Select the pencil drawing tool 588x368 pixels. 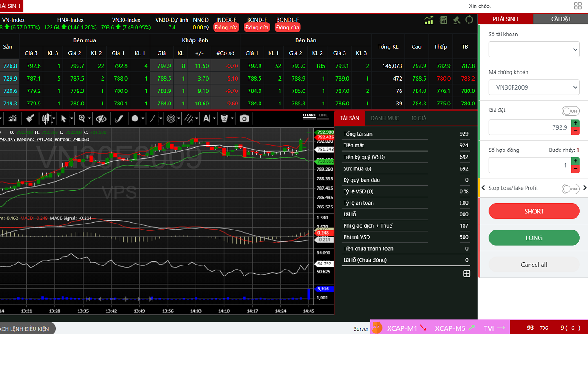119,119
